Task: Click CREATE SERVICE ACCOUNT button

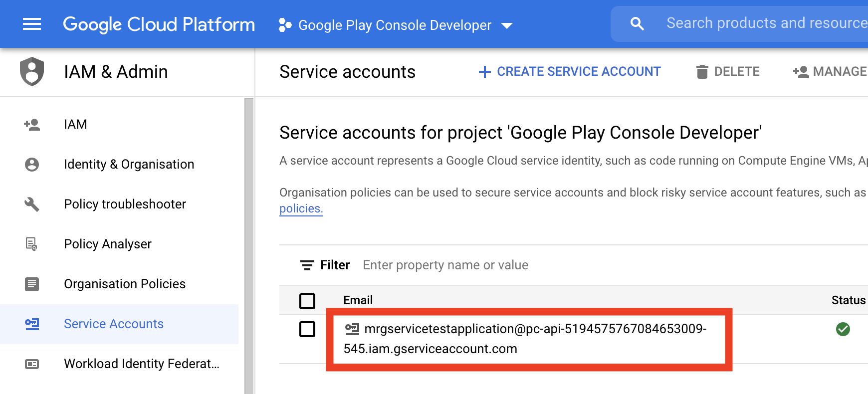Action: pyautogui.click(x=569, y=72)
